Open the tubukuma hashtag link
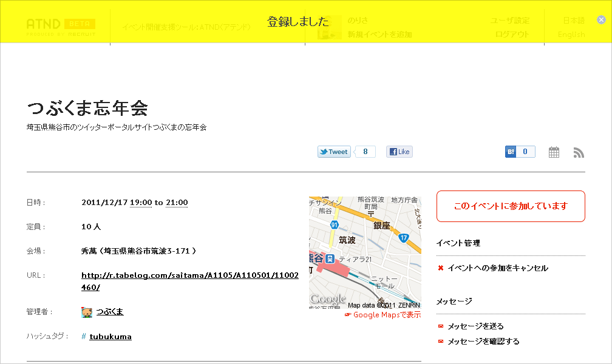 click(110, 337)
